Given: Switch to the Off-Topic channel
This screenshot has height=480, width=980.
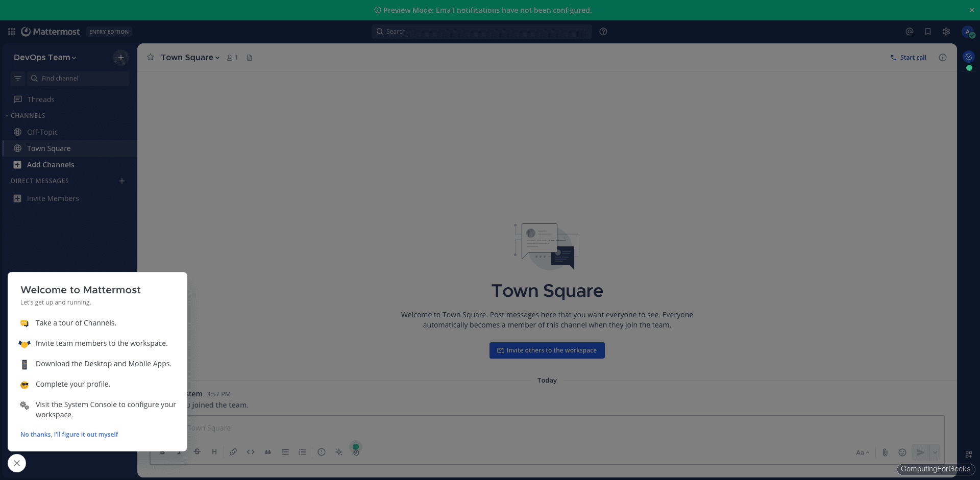Looking at the screenshot, I should point(42,132).
